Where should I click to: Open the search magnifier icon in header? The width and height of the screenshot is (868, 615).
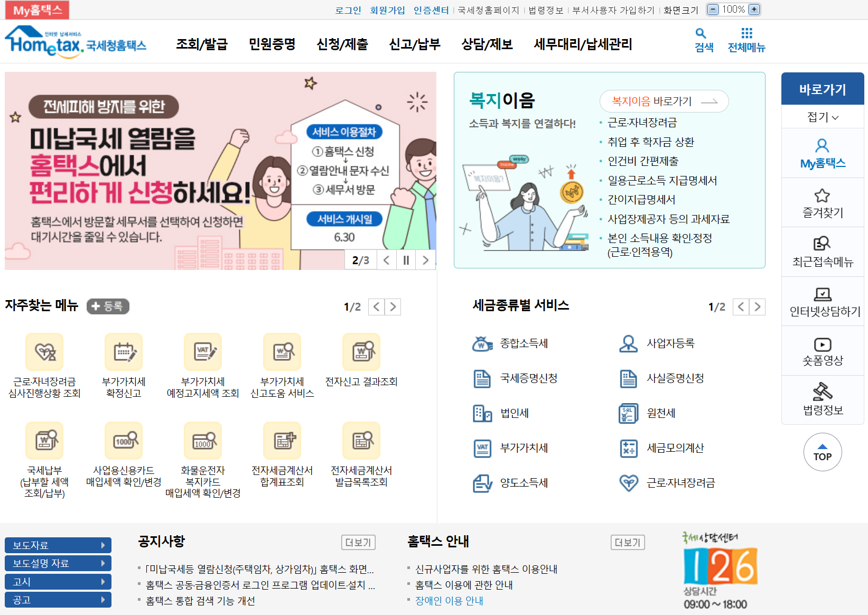(701, 34)
